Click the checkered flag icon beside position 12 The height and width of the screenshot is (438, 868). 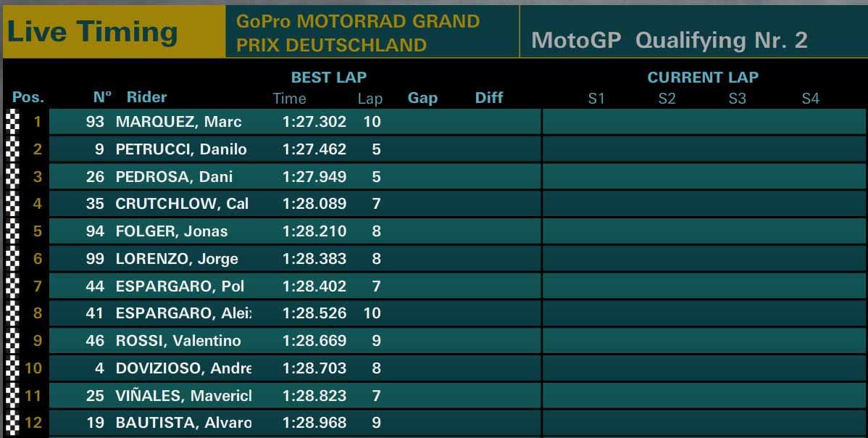pos(13,423)
